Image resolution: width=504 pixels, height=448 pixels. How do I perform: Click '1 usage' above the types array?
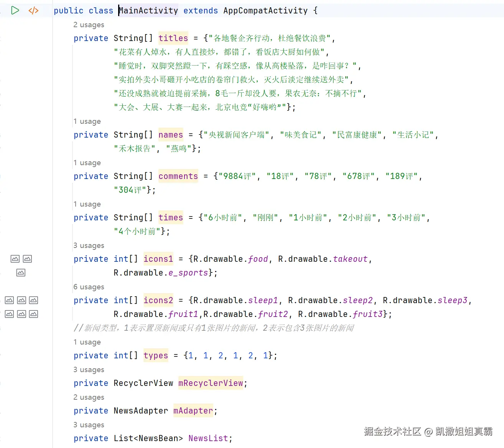87,342
